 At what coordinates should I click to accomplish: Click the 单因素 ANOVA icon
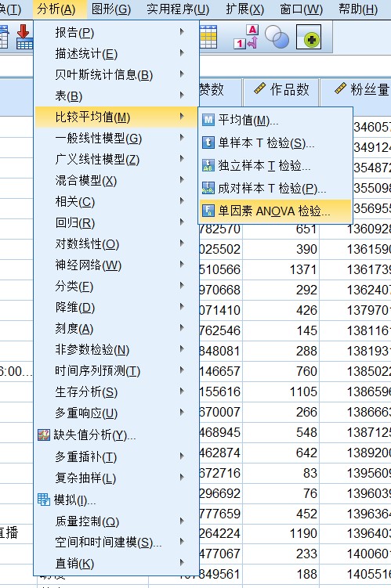[208, 211]
